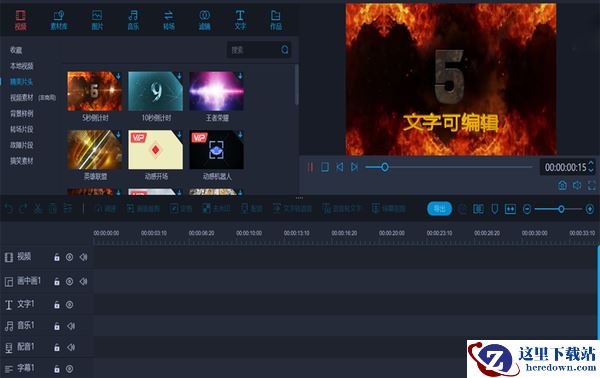Download the 王者荣耀 clip via arrow icon
The width and height of the screenshot is (600, 378).
point(240,76)
